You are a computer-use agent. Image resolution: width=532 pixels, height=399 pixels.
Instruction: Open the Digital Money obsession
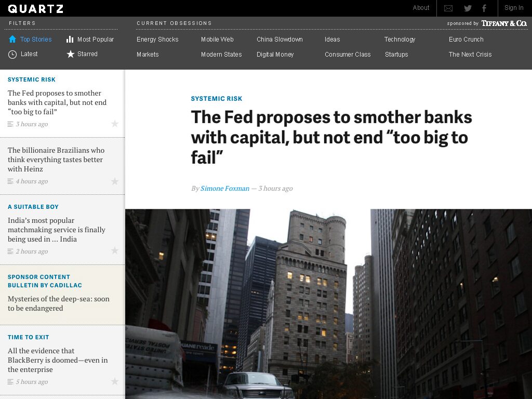(x=275, y=54)
